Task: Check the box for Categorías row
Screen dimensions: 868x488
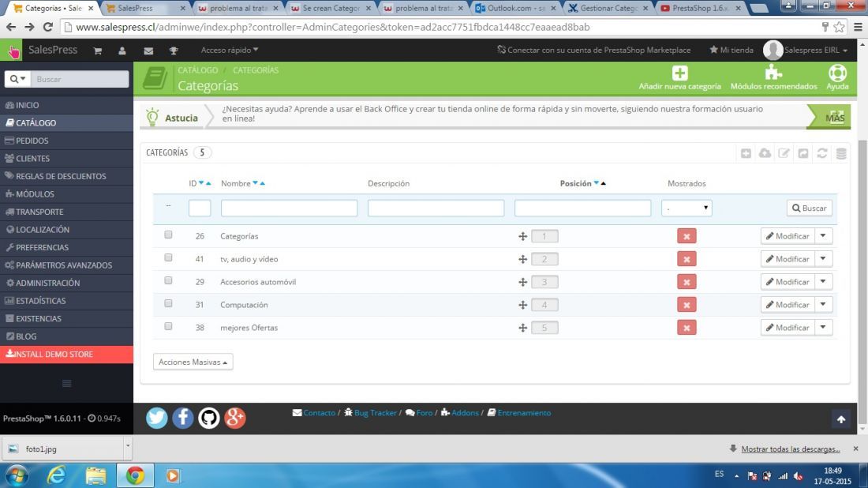Action: [x=168, y=235]
